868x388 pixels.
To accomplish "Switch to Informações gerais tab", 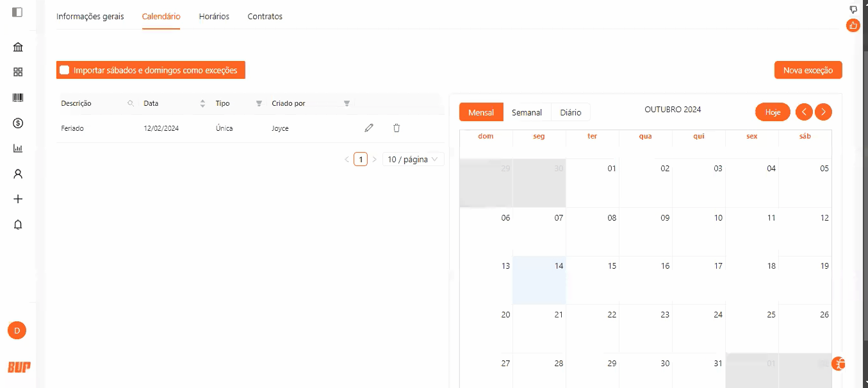I will click(90, 17).
